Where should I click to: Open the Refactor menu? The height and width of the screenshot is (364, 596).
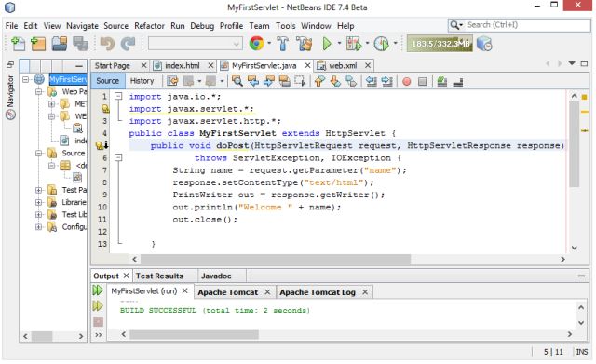pos(149,26)
